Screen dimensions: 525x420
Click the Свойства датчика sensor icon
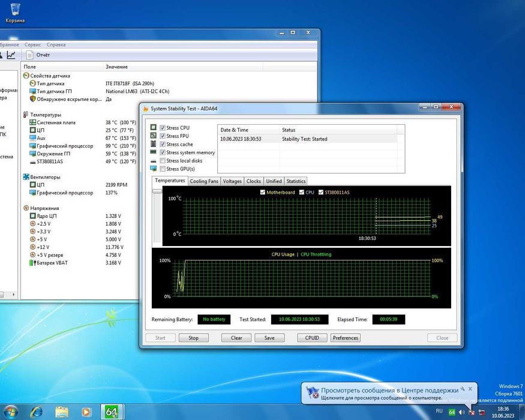tap(26, 76)
